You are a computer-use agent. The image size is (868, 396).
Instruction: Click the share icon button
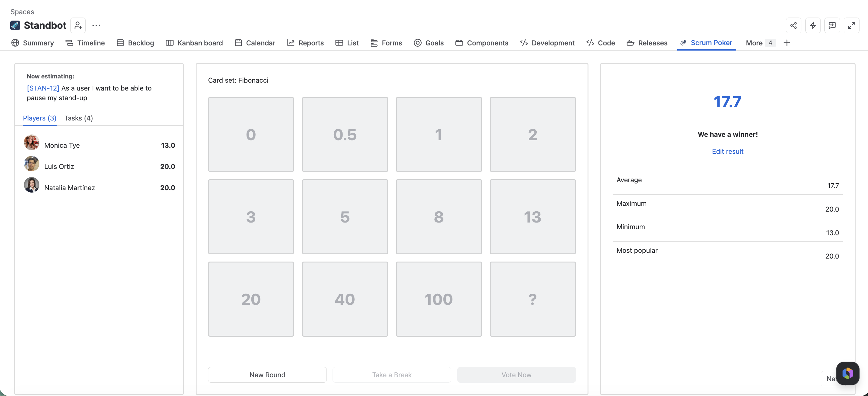coord(793,25)
